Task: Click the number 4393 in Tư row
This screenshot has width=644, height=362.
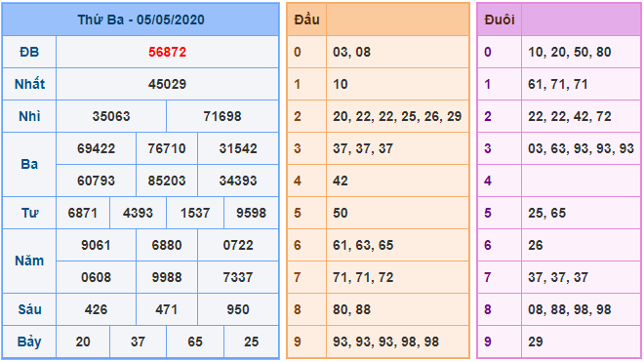Action: (138, 213)
